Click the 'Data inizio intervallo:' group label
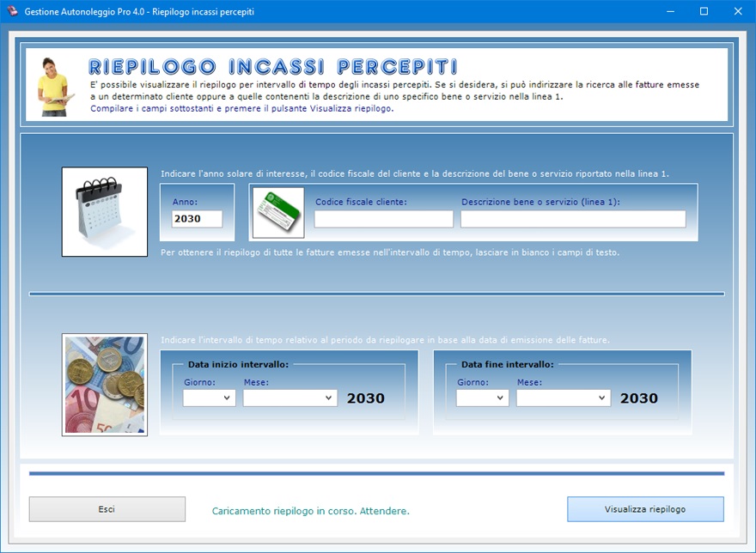 point(238,364)
